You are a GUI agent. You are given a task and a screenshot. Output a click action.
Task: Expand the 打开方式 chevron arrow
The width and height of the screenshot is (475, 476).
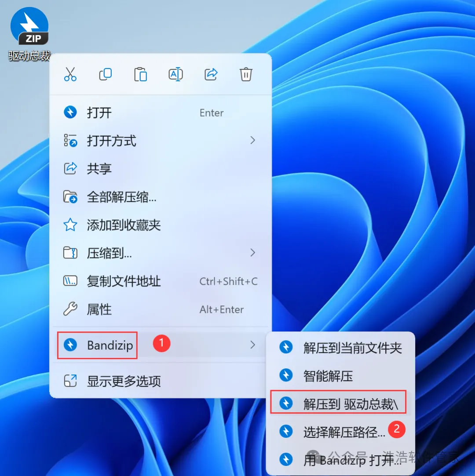point(252,140)
